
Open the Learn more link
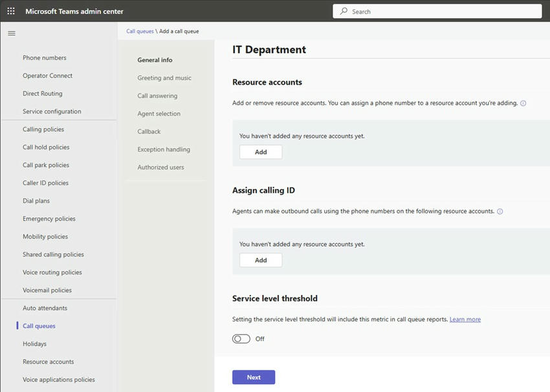coord(465,320)
